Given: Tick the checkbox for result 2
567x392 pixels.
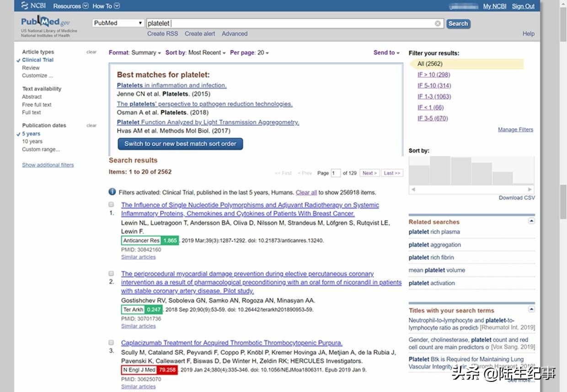Looking at the screenshot, I should [x=111, y=273].
